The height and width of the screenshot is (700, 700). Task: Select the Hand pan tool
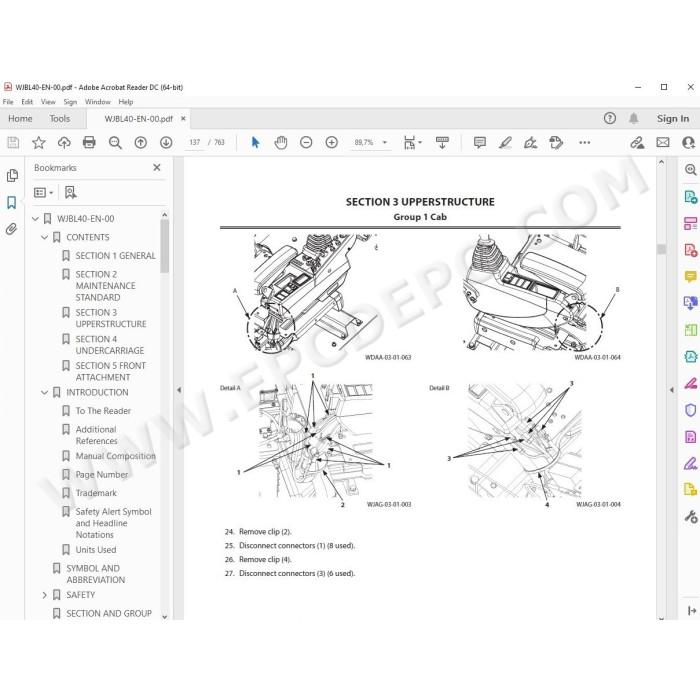pyautogui.click(x=281, y=142)
